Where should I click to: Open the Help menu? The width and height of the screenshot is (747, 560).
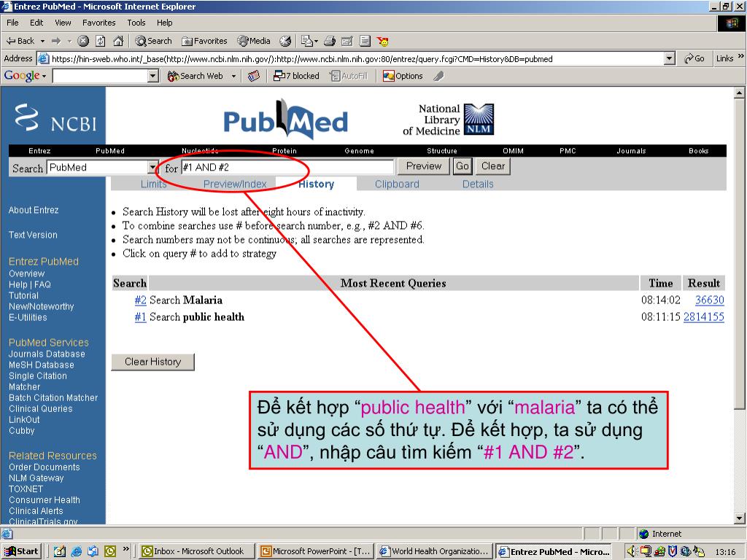[164, 23]
